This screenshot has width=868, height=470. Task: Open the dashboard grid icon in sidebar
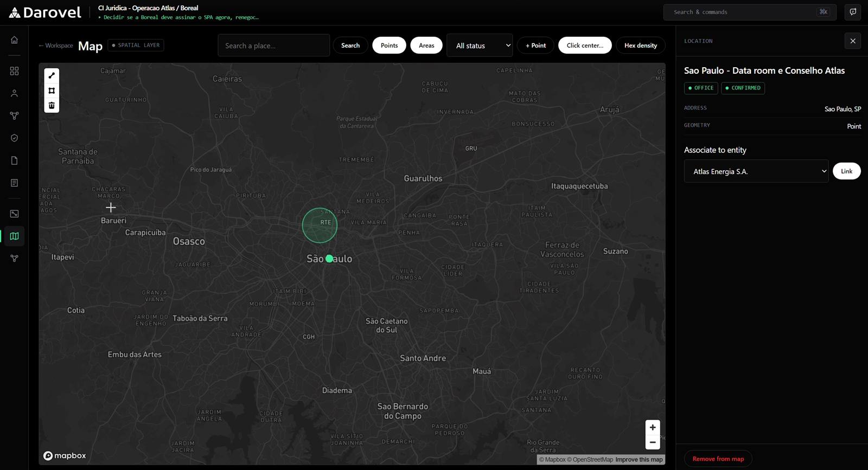14,71
